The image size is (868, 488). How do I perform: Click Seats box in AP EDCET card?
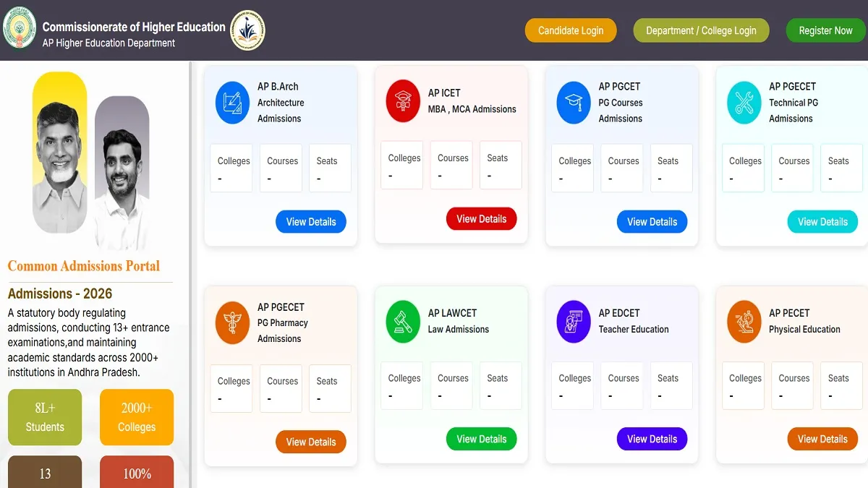point(671,386)
